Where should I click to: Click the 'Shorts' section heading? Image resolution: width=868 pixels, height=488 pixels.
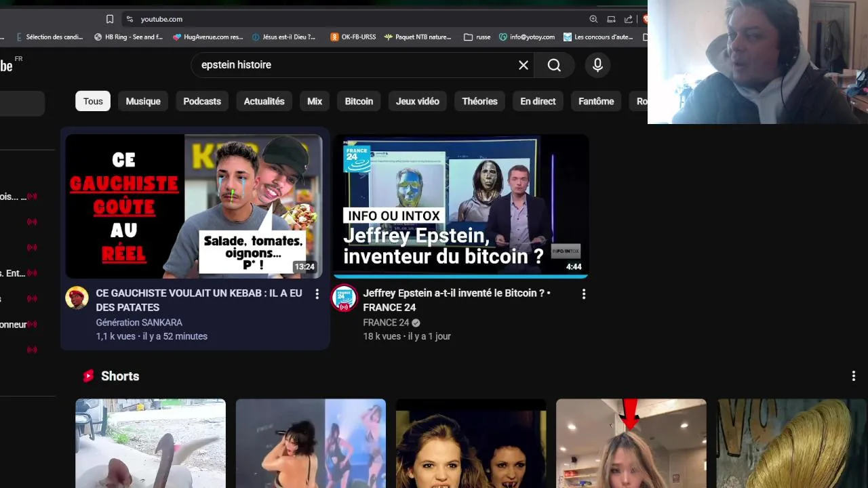(x=120, y=376)
